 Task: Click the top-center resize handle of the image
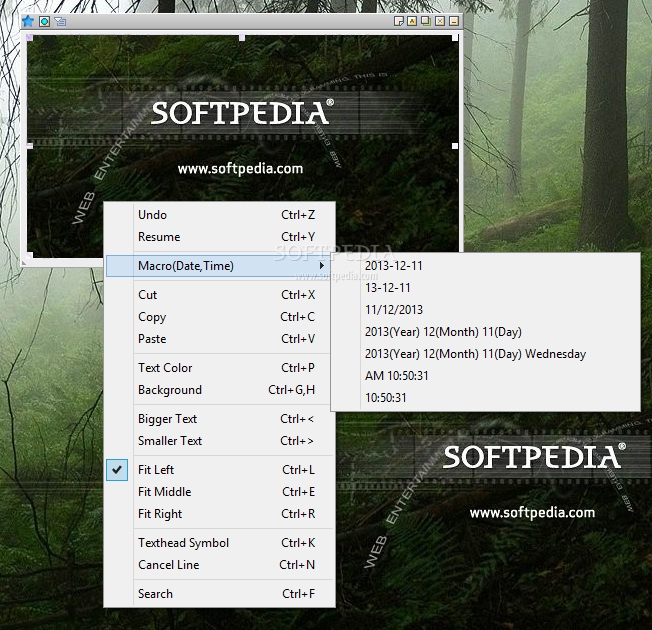pyautogui.click(x=242, y=38)
